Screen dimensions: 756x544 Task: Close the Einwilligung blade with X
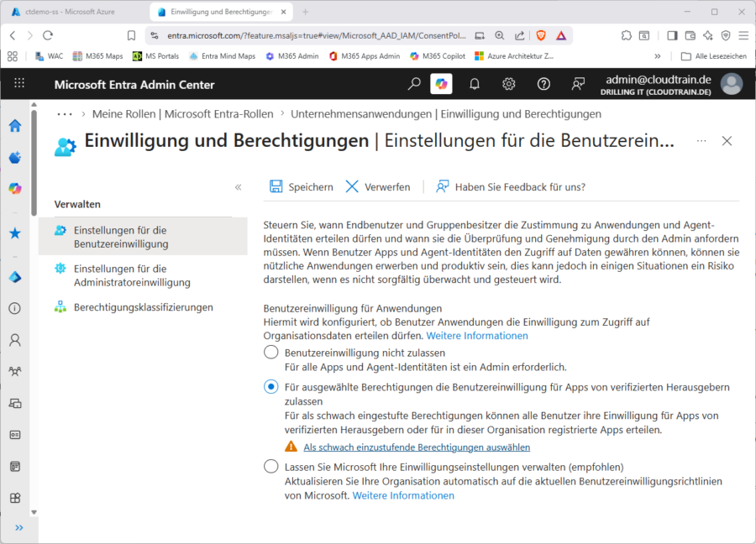click(727, 141)
